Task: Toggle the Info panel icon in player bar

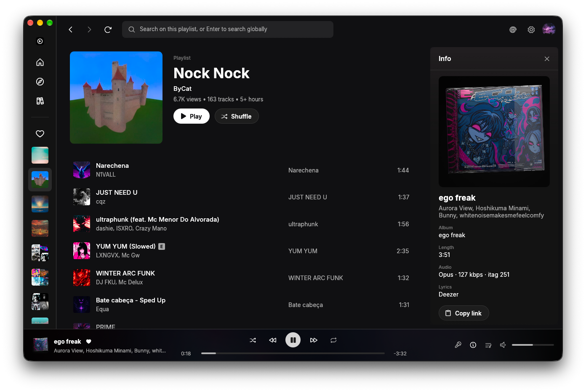Action: coord(473,345)
